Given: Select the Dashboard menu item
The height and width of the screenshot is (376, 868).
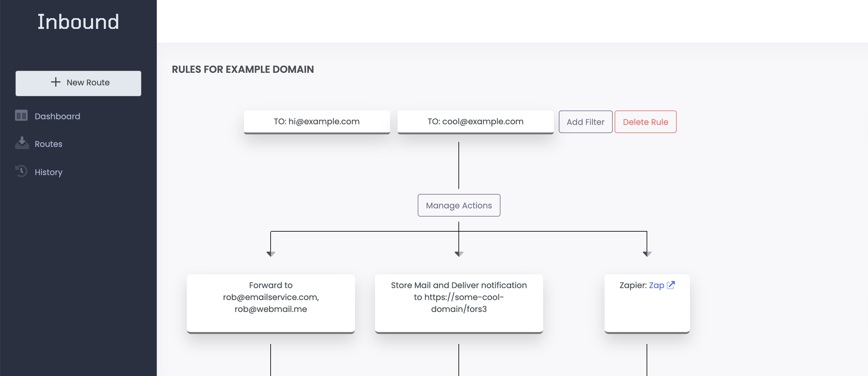Looking at the screenshot, I should point(57,116).
